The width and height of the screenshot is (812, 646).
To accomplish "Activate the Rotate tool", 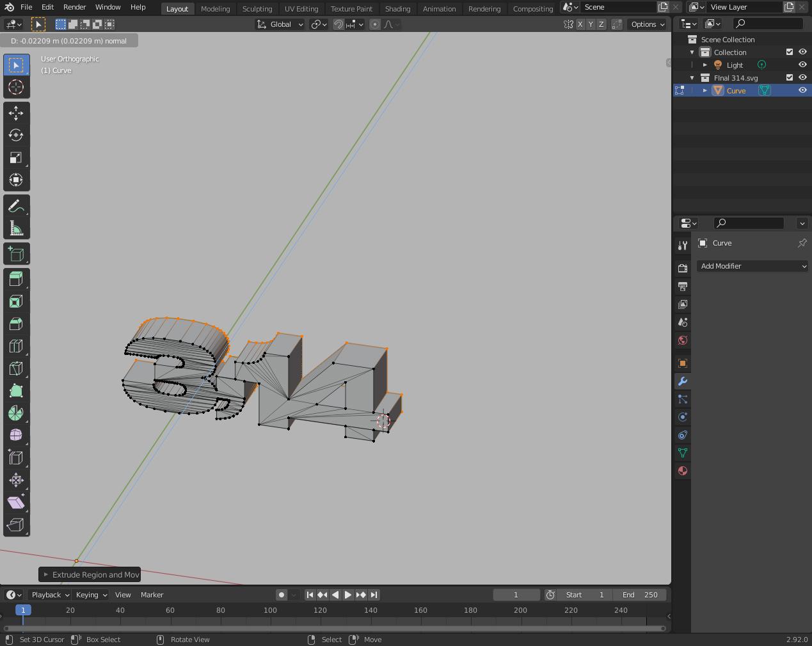I will [x=16, y=135].
